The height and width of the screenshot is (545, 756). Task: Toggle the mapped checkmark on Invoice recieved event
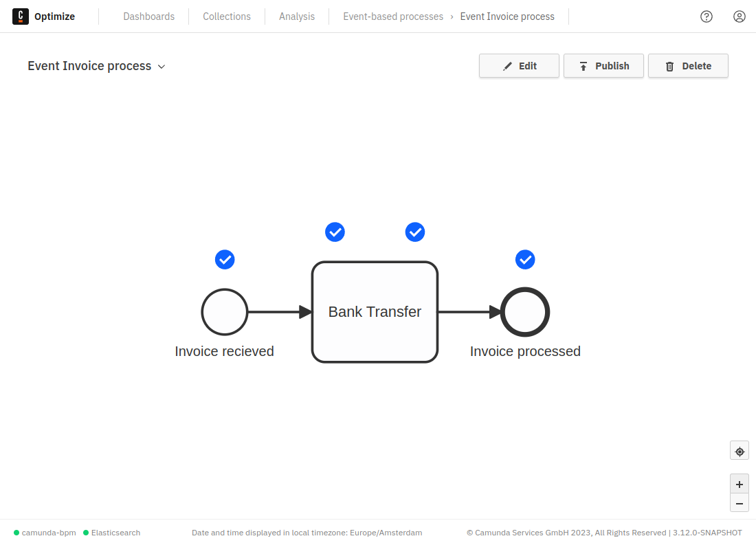click(225, 260)
